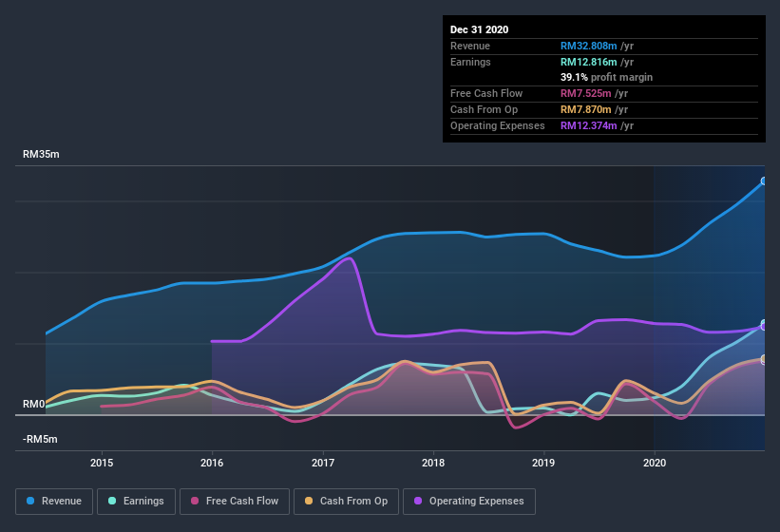The image size is (780, 532).
Task: Click the teal Earnings endpoint marker
Action: click(764, 325)
